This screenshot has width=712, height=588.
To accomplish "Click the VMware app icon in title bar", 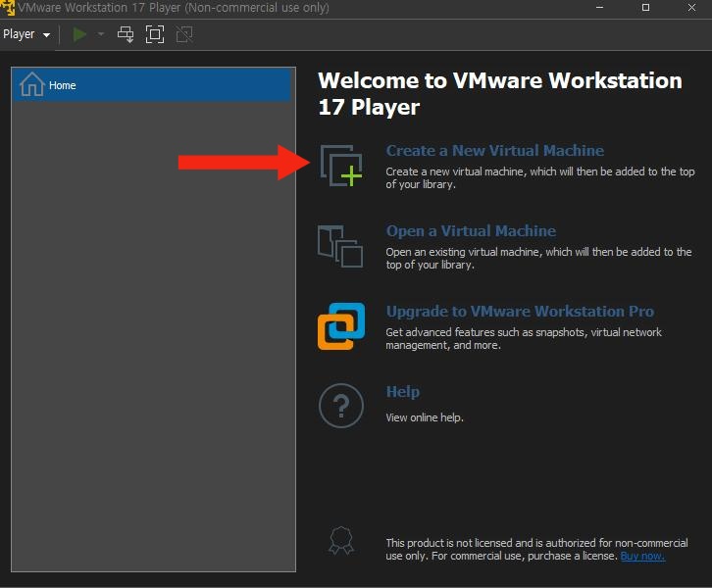I will click(x=8, y=8).
